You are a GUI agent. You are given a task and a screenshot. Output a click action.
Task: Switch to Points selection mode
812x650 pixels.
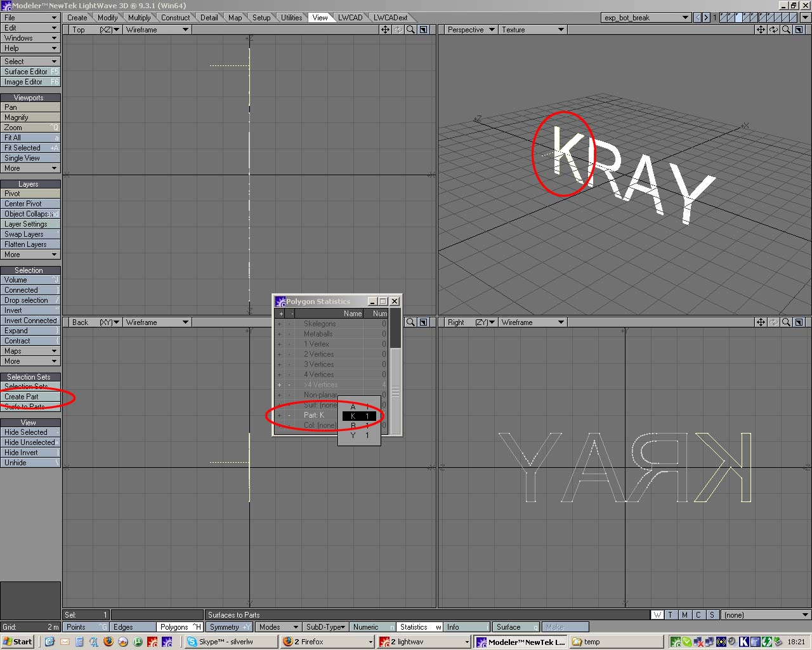coord(86,627)
